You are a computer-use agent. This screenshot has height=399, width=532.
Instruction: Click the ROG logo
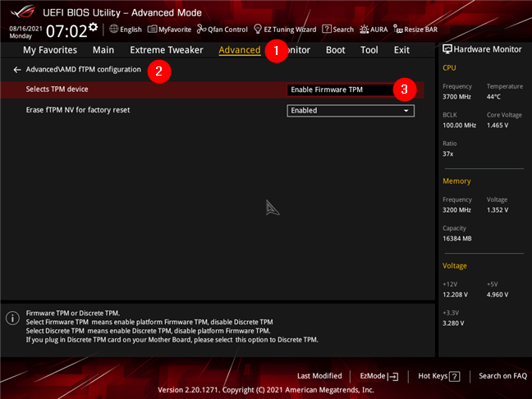[23, 11]
